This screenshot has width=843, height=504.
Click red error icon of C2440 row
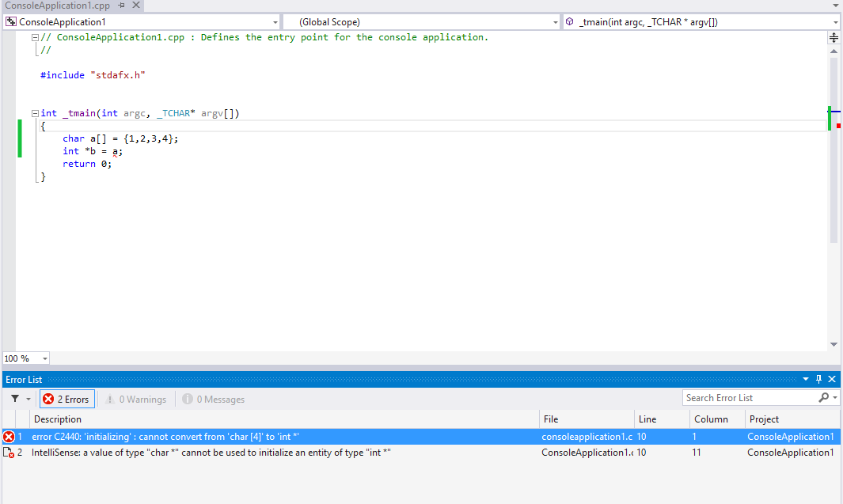(9, 437)
